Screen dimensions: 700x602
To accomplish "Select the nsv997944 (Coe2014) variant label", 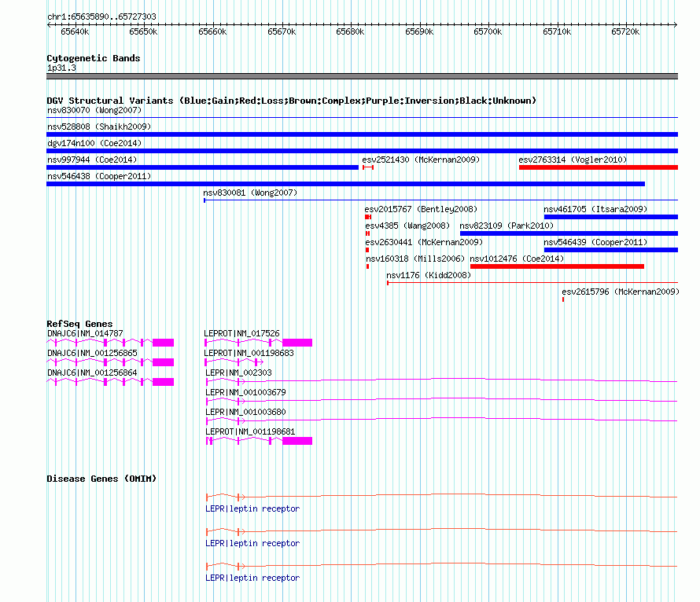I will click(92, 160).
